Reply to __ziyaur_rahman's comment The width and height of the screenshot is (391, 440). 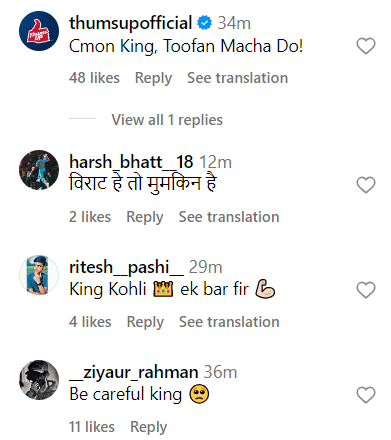148,427
